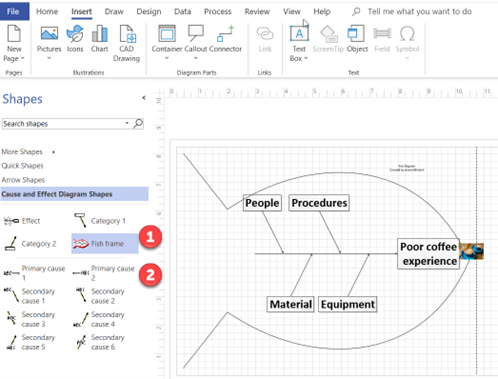Click the Link button
Viewport: 498px width, 379px height.
(265, 39)
